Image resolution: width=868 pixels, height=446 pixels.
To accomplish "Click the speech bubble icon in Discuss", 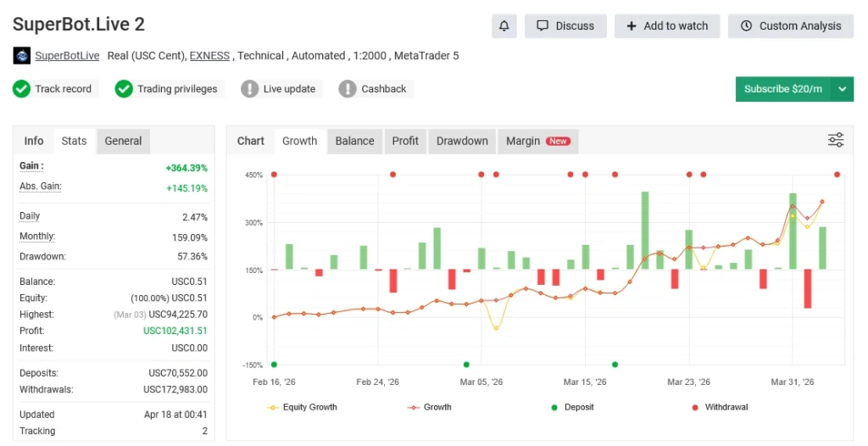I will coord(542,25).
